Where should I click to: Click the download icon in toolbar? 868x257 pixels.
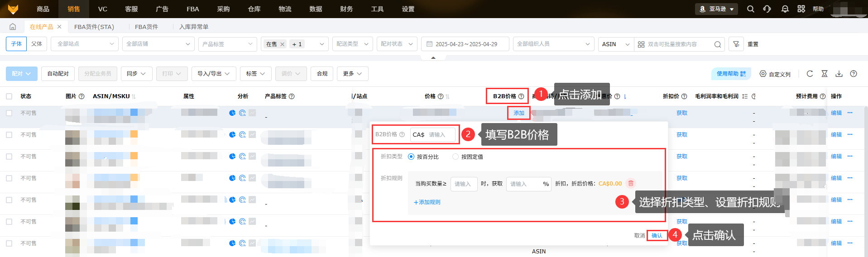839,74
